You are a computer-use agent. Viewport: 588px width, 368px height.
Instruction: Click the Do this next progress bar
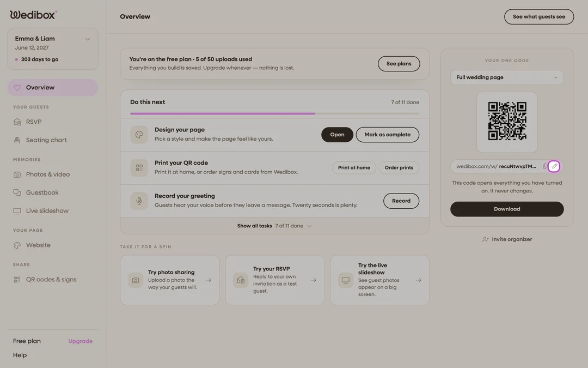pos(274,113)
